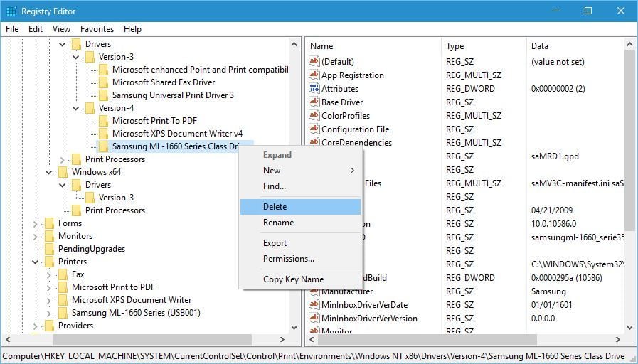Click folder icon next to PendingUpgrades

click(x=49, y=249)
